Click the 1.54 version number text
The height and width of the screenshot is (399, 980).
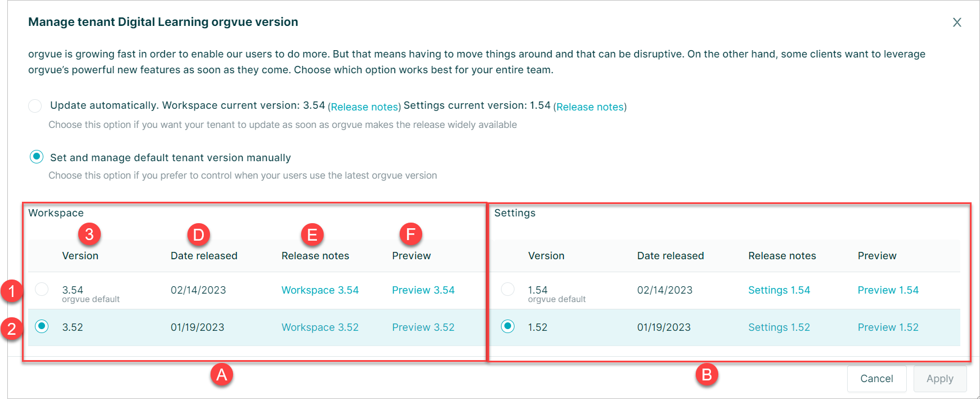(538, 290)
